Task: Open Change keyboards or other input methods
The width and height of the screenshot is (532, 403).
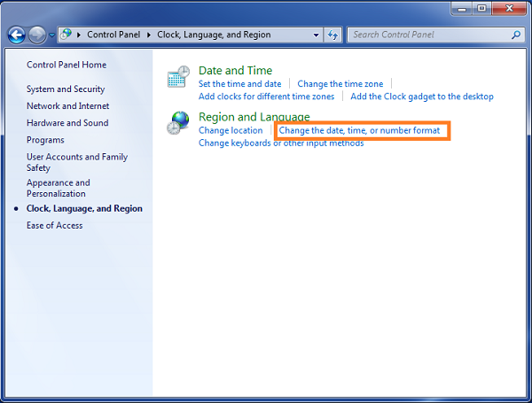Action: click(x=281, y=143)
